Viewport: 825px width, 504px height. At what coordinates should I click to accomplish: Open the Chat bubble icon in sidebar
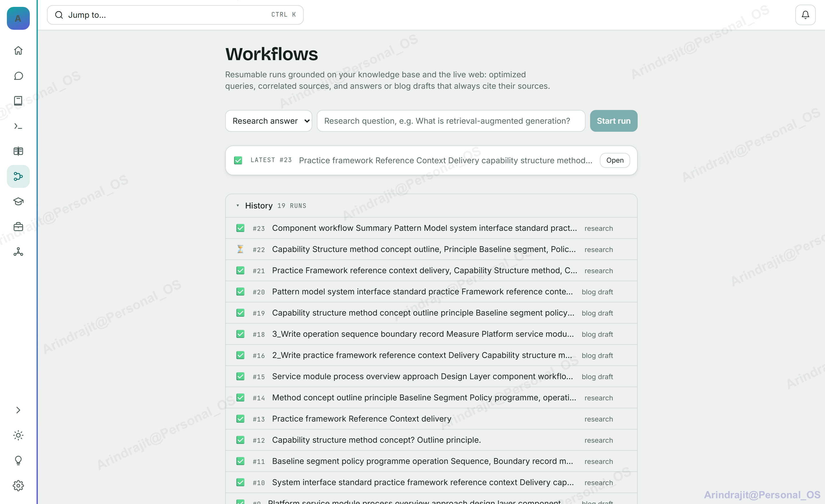pos(18,76)
